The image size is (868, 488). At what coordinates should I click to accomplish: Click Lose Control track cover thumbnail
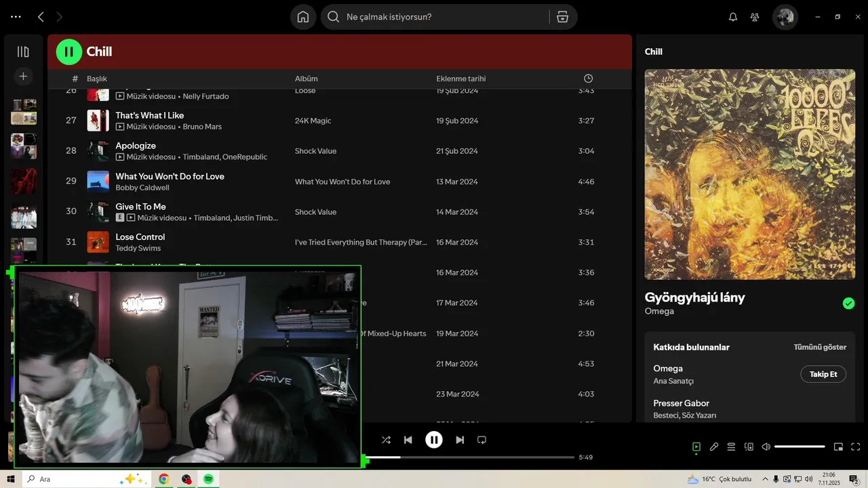point(98,242)
